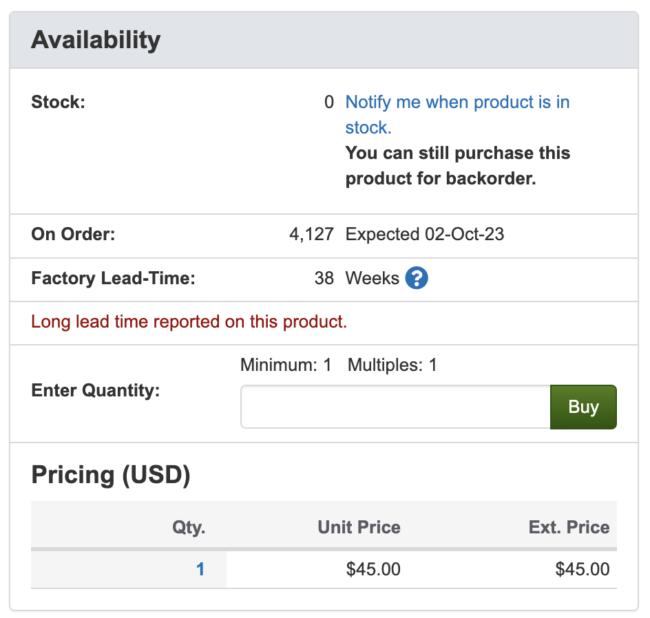The height and width of the screenshot is (618, 650).
Task: Click the "Minimum: 1" text
Action: point(285,365)
